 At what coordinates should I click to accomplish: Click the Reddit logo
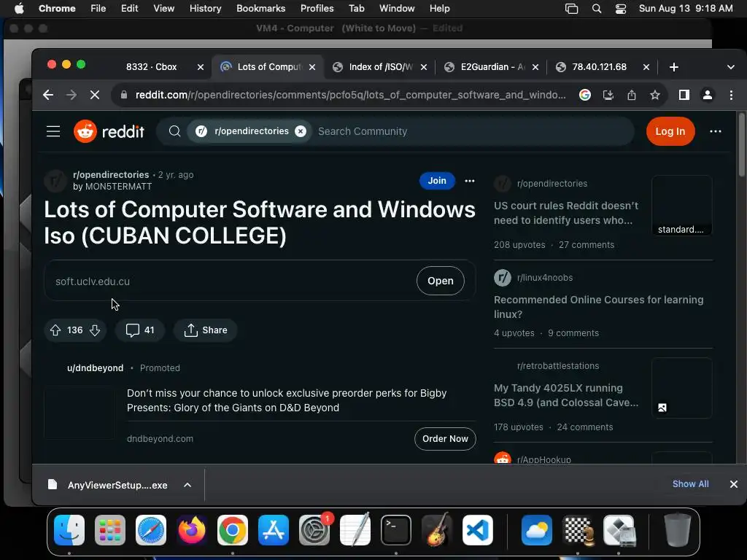109,131
